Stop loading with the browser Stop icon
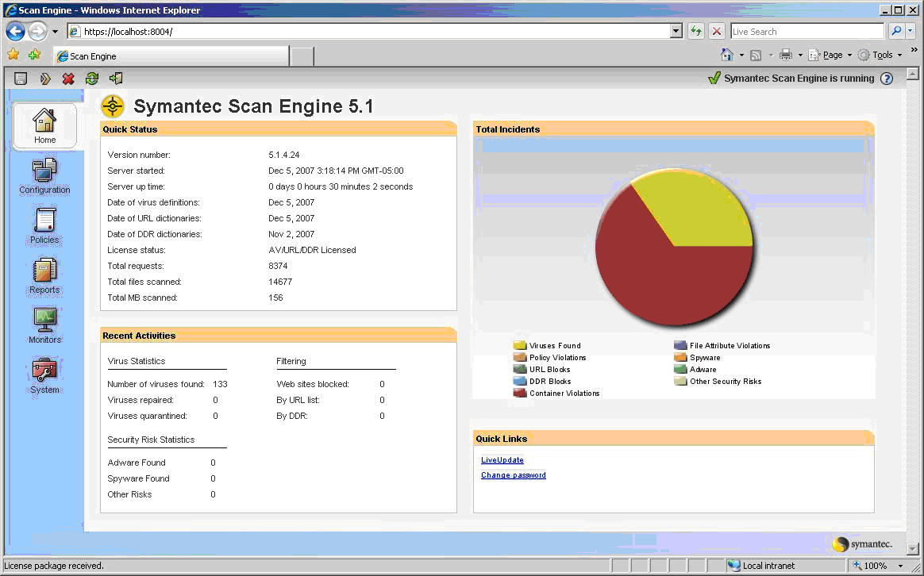The height and width of the screenshot is (576, 924). pyautogui.click(x=717, y=31)
